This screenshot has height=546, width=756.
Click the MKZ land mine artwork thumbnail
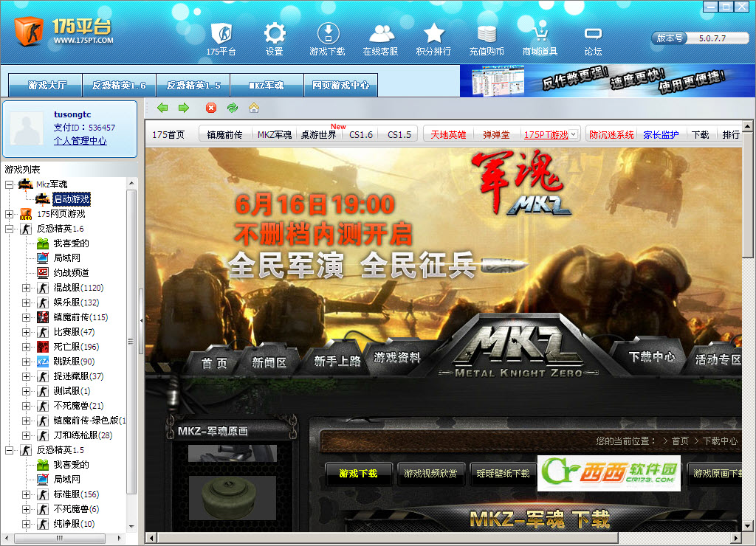click(x=233, y=498)
